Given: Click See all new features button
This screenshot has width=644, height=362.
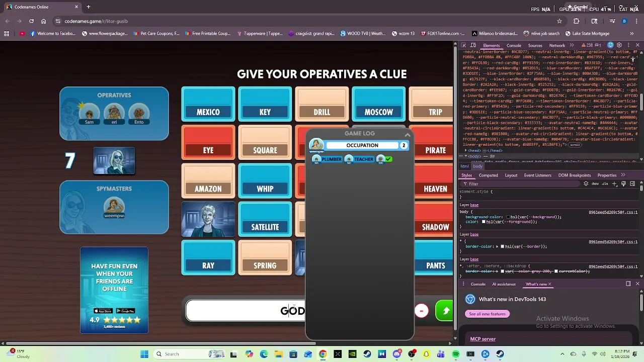Looking at the screenshot, I should pyautogui.click(x=487, y=314).
